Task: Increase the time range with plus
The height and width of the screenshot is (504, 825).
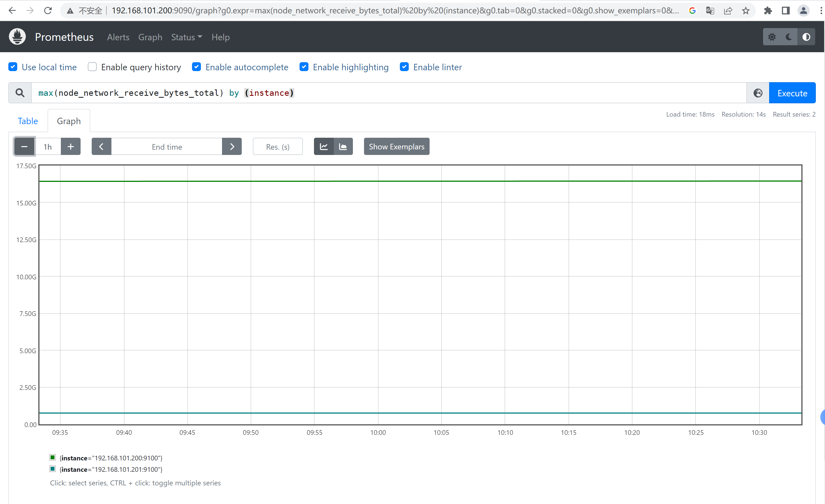Action: coord(71,147)
